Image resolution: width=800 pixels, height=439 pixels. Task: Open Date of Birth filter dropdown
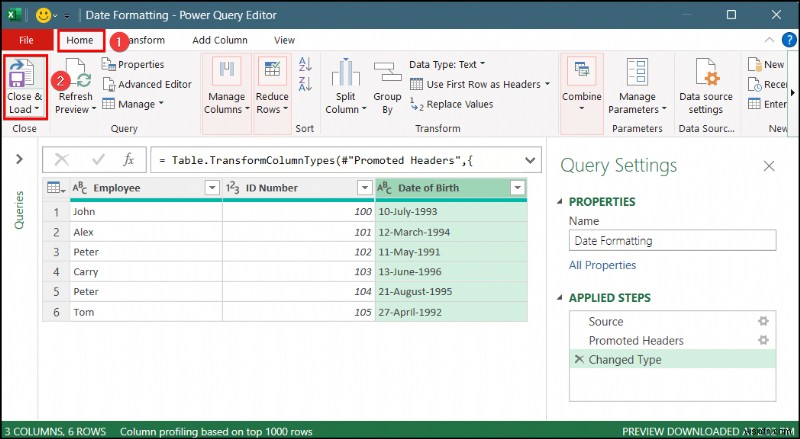[x=517, y=188]
